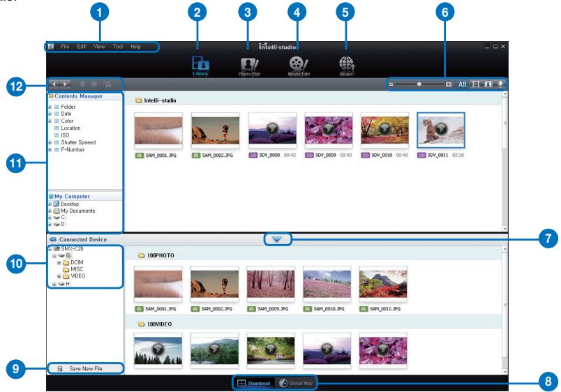The height and width of the screenshot is (392, 561).
Task: Select the SDV_0008 video thumbnail
Action: point(272,130)
